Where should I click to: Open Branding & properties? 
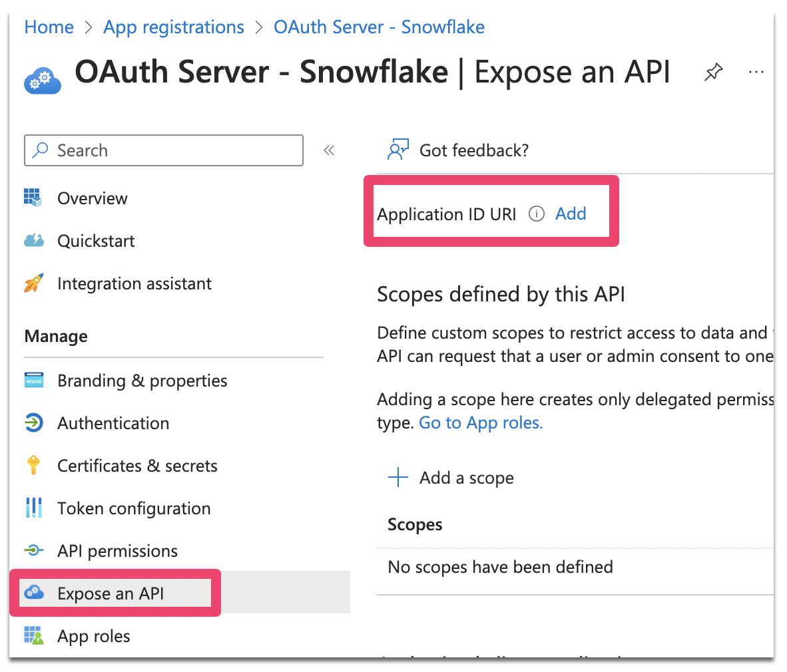tap(142, 381)
